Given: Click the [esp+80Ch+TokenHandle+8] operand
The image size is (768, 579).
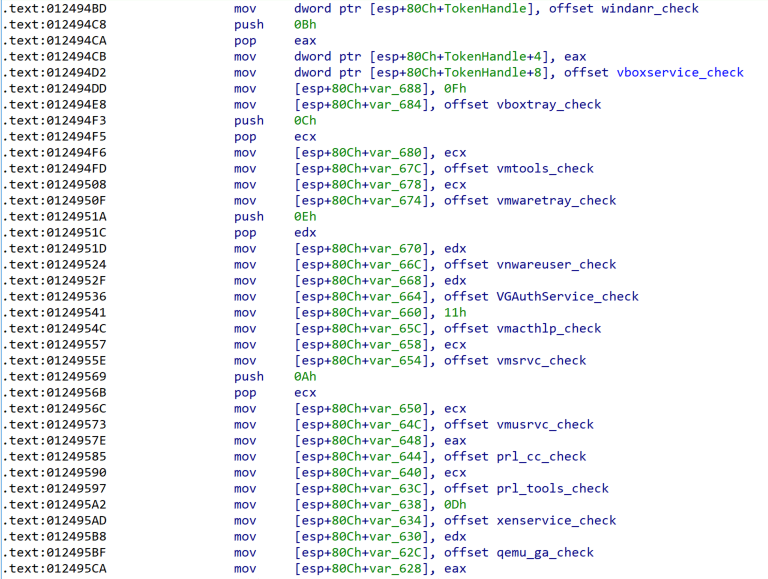Looking at the screenshot, I should [x=461, y=72].
